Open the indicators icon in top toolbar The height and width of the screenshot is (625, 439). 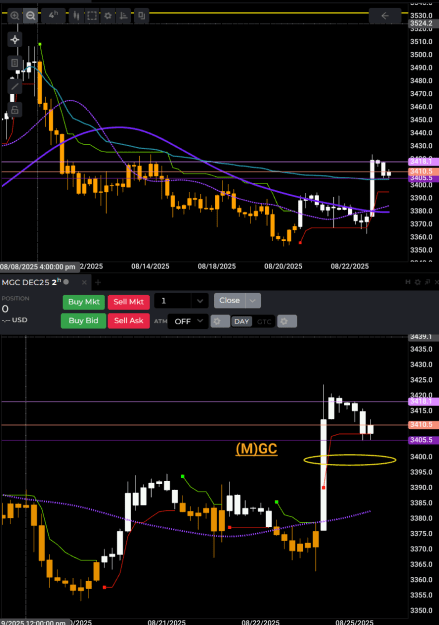tap(124, 16)
